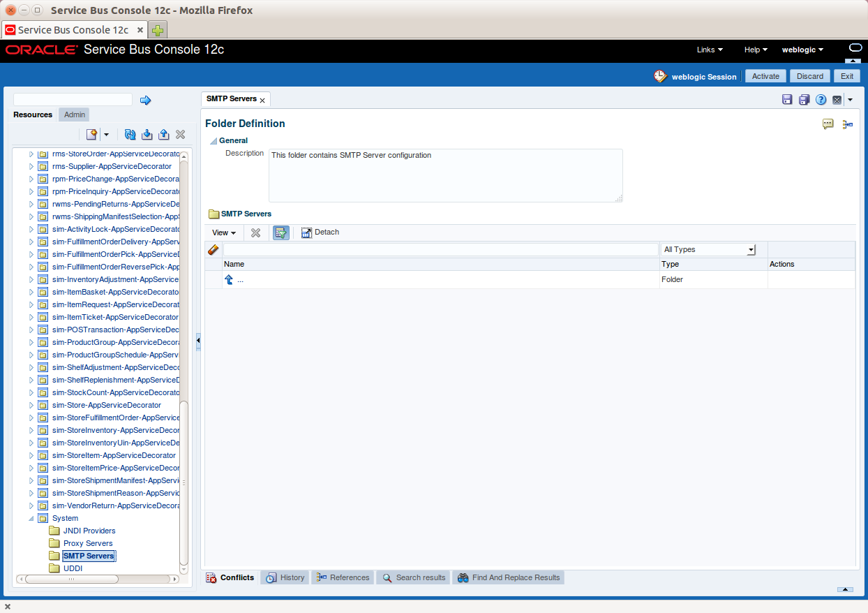
Task: Open the weblogic user menu
Action: point(802,50)
